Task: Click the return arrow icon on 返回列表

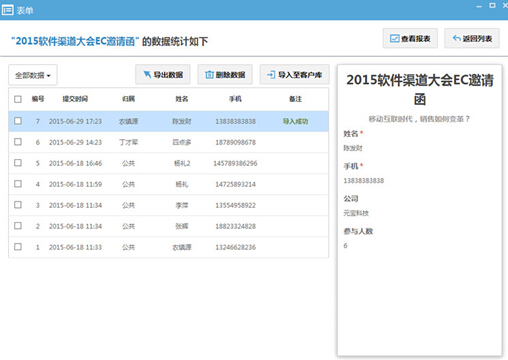Action: (457, 38)
